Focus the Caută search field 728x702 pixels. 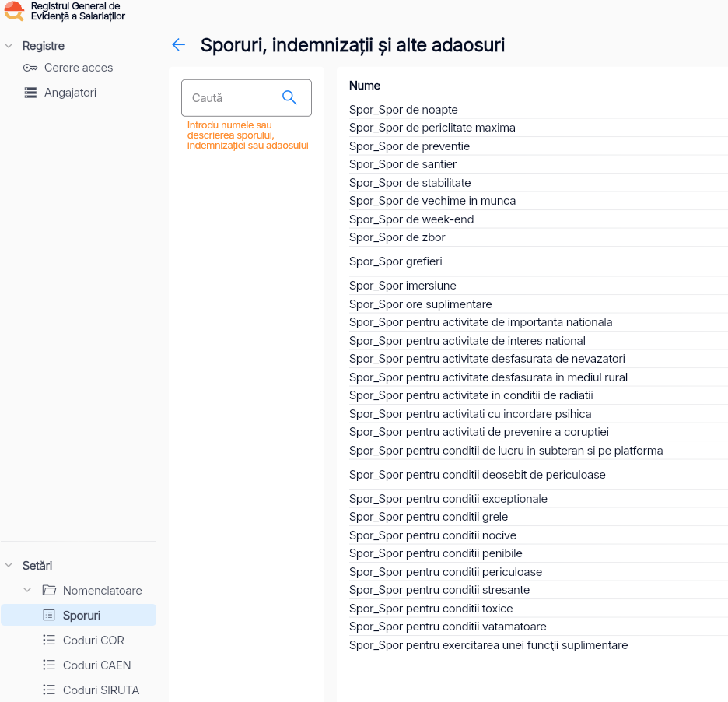pyautogui.click(x=229, y=98)
